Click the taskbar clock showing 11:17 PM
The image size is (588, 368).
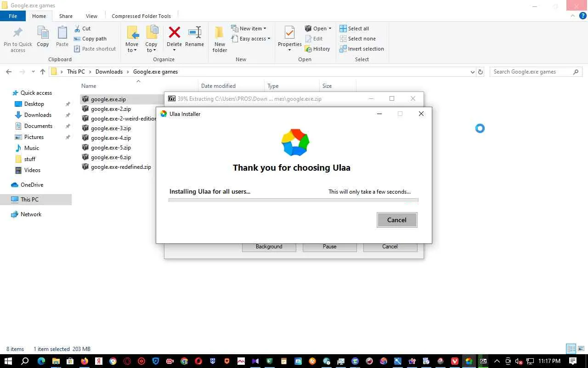click(549, 361)
